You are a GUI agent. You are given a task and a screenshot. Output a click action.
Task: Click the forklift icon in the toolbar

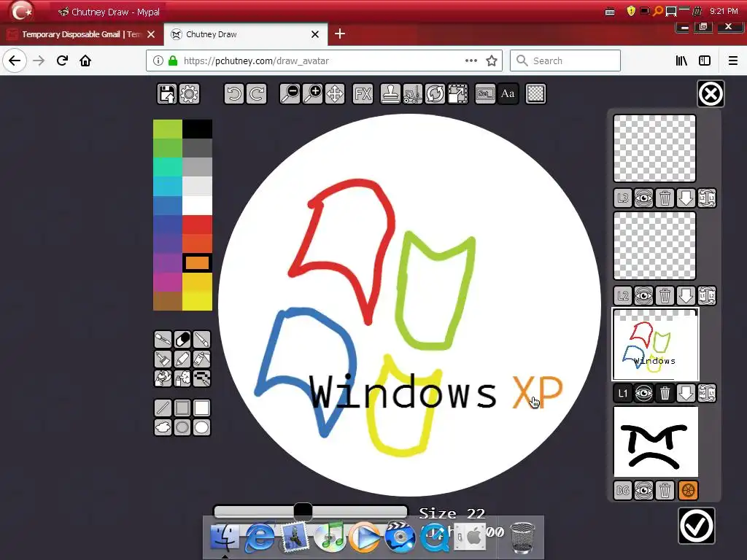click(413, 94)
